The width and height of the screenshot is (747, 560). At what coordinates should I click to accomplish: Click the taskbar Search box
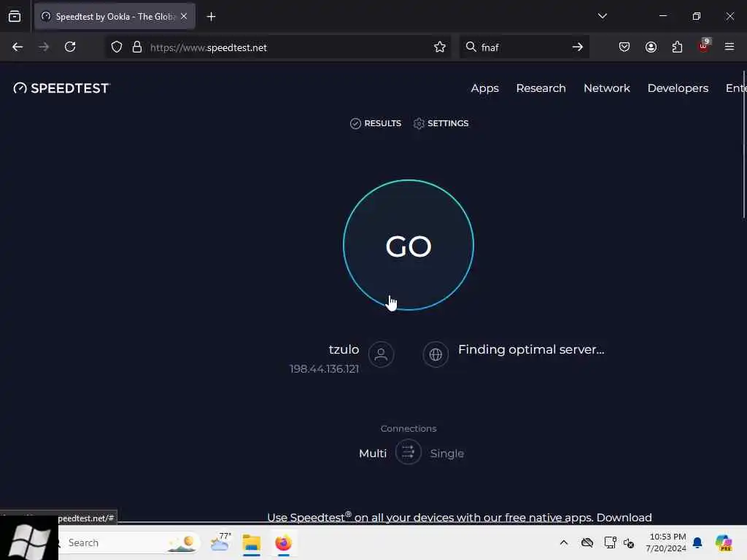tap(126, 542)
